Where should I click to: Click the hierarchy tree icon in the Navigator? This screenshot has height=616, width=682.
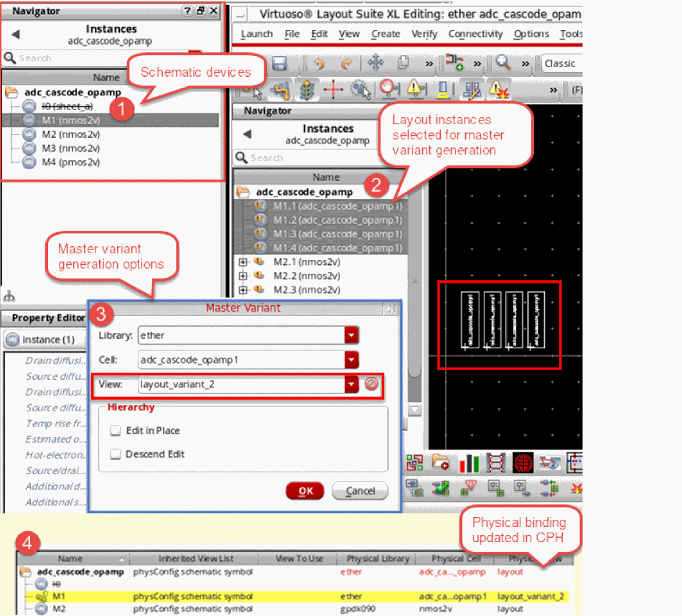pyautogui.click(x=9, y=297)
